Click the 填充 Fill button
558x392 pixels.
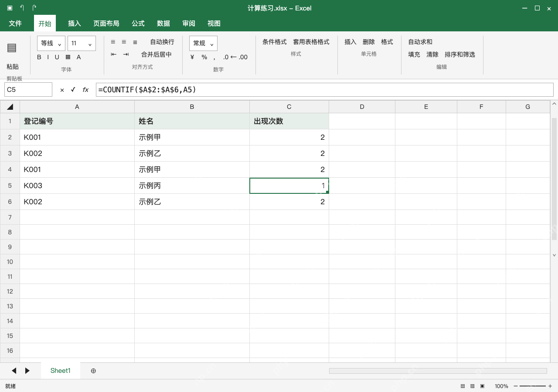414,54
